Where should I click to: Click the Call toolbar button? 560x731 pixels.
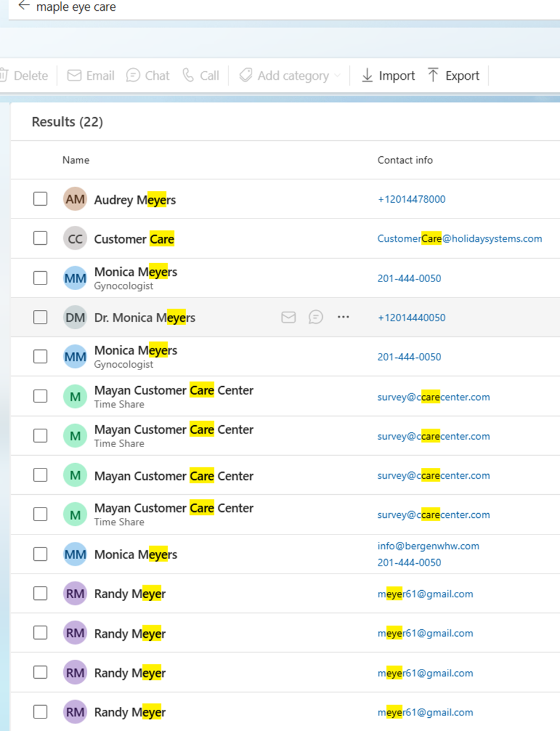(x=200, y=75)
